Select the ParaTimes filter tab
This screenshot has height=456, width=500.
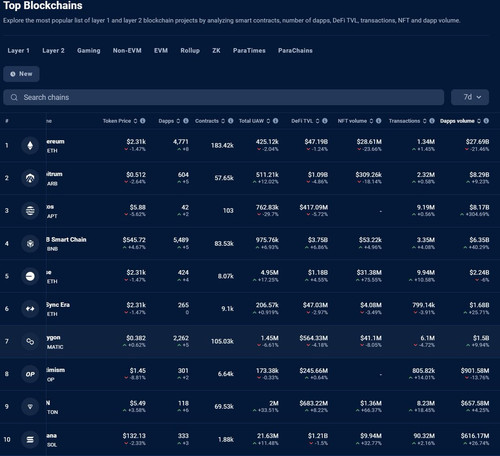click(x=249, y=51)
